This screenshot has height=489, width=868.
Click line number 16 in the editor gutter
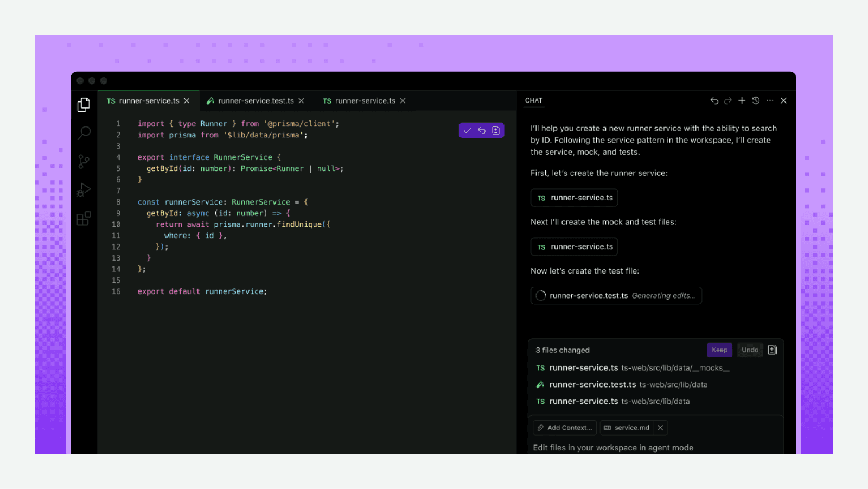[116, 291]
